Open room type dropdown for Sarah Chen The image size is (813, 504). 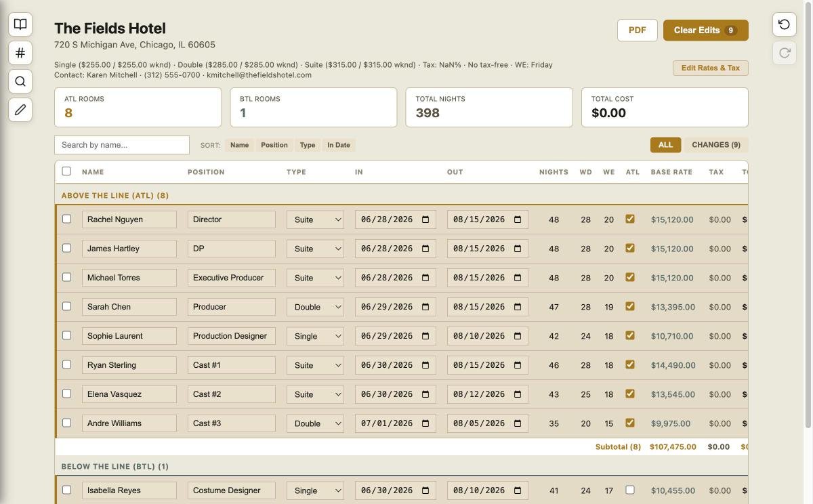click(315, 307)
